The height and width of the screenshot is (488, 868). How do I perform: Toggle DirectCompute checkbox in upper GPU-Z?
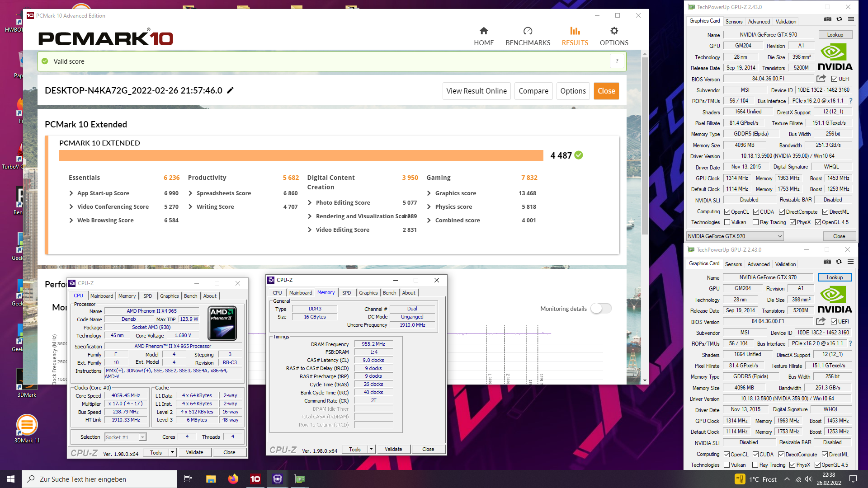tap(782, 212)
